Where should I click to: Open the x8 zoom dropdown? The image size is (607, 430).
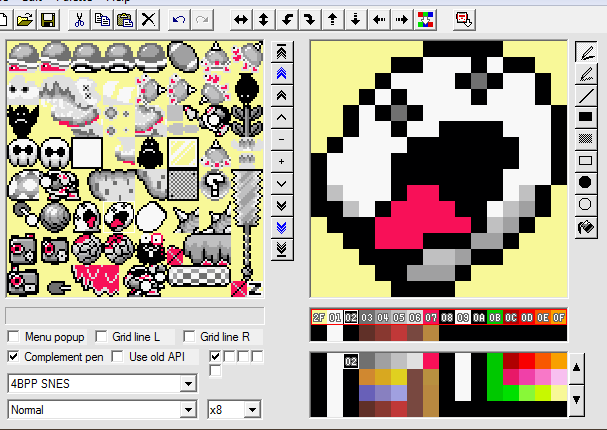[x=252, y=410]
